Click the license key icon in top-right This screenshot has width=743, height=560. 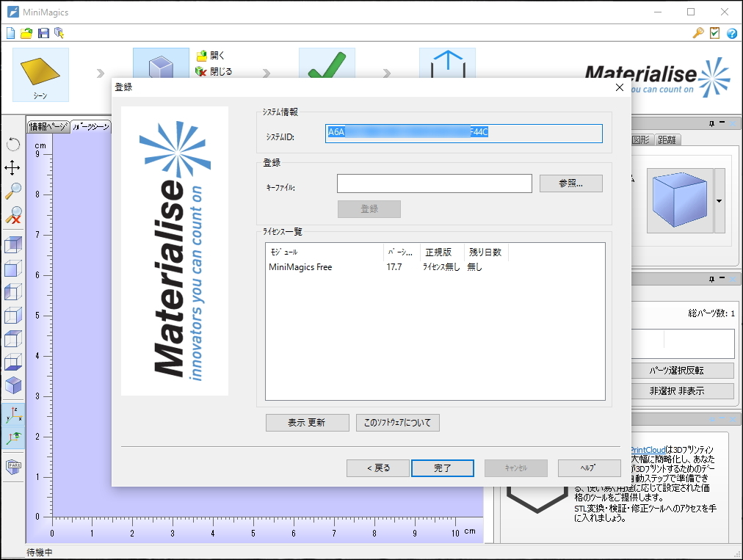(697, 33)
